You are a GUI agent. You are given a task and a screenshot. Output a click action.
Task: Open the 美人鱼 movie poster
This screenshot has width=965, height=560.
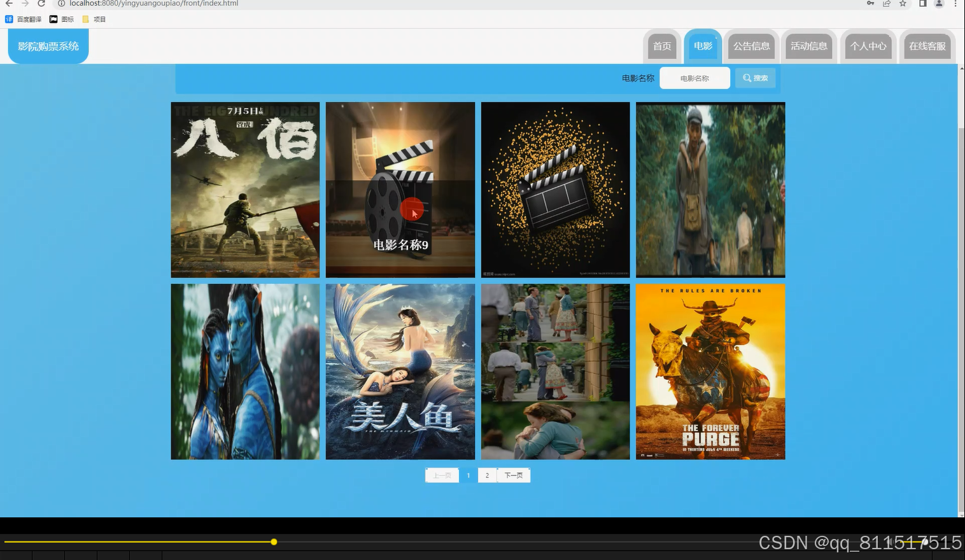click(x=400, y=372)
